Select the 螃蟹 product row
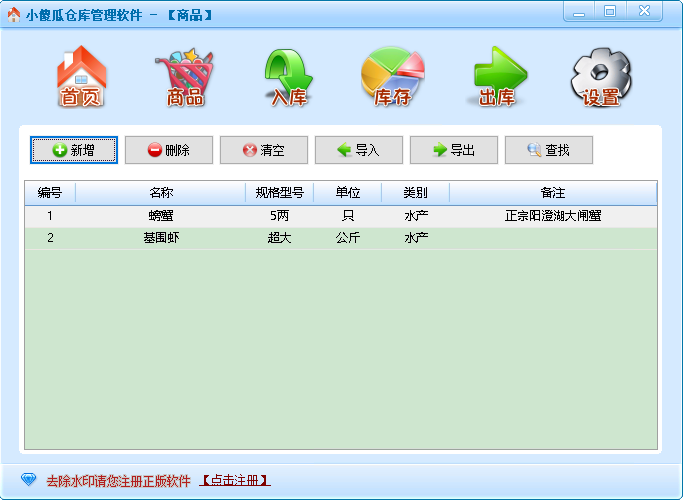This screenshot has height=501, width=684. [x=161, y=216]
